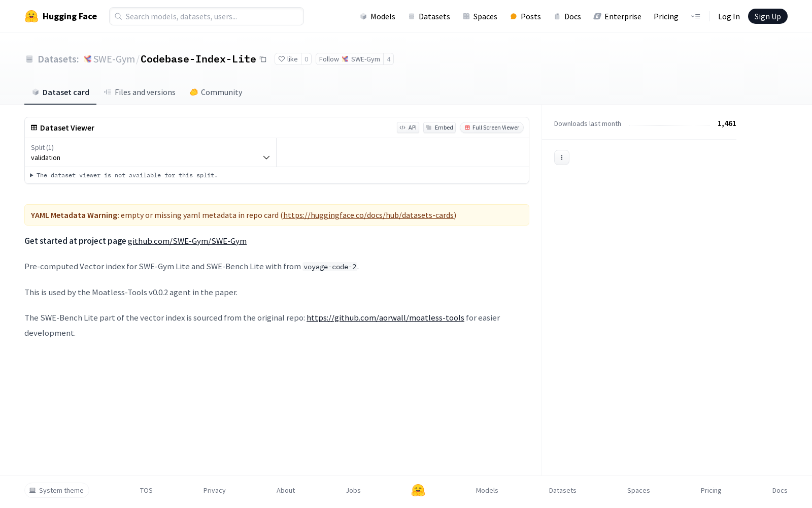Click the SWE-Gym organization avatar icon
Image resolution: width=812 pixels, height=508 pixels.
tap(88, 59)
